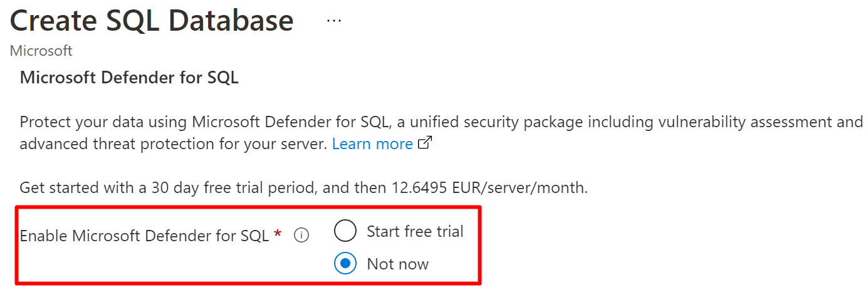Open the ellipsis menu beside Create SQL Database
Screen dimensions: 868x302
[x=334, y=21]
